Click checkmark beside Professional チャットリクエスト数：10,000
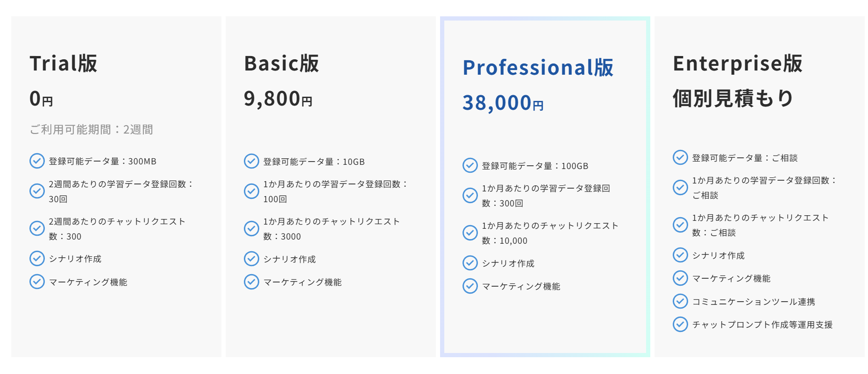The image size is (868, 374). (470, 233)
